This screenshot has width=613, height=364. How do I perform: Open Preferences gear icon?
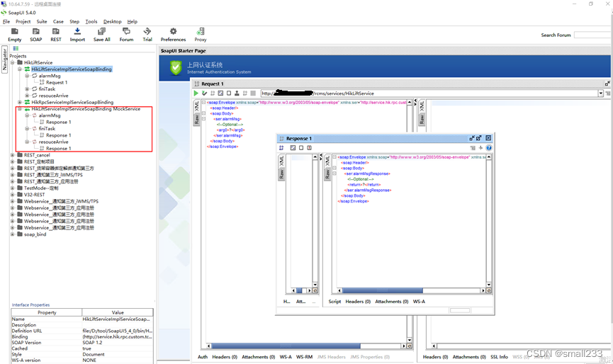(x=173, y=31)
